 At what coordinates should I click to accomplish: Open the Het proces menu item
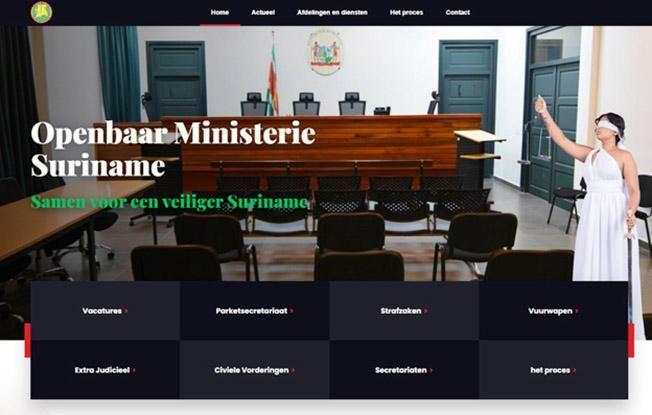point(406,12)
